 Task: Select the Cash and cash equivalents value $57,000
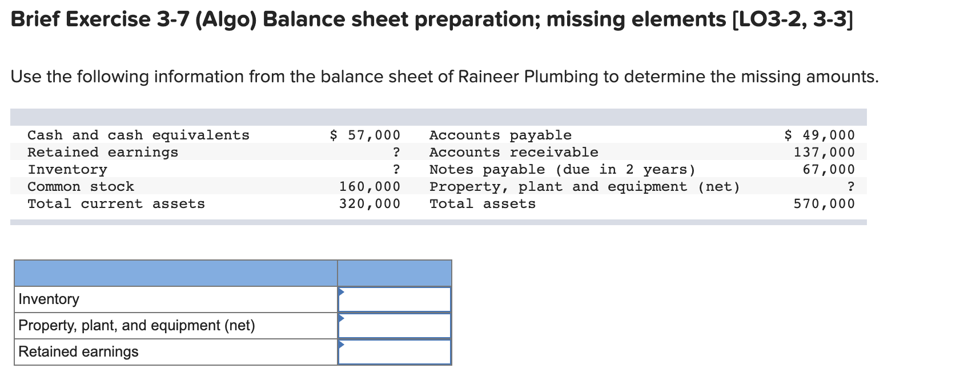pyautogui.click(x=363, y=135)
